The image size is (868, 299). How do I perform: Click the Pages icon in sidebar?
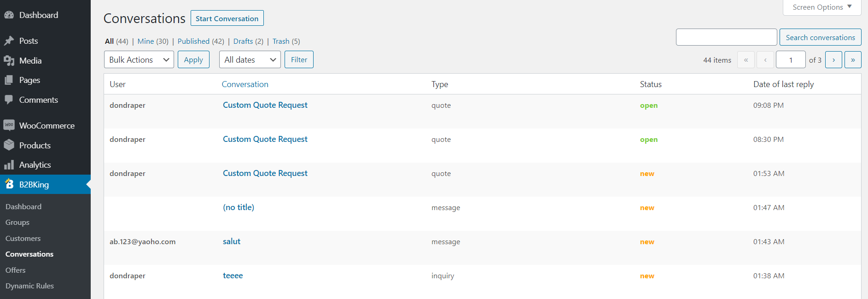(9, 80)
